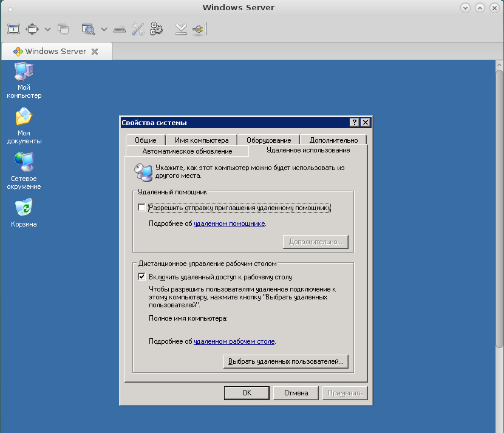
Task: Click Выбрать удаленных пользователей... button
Action: 286,361
